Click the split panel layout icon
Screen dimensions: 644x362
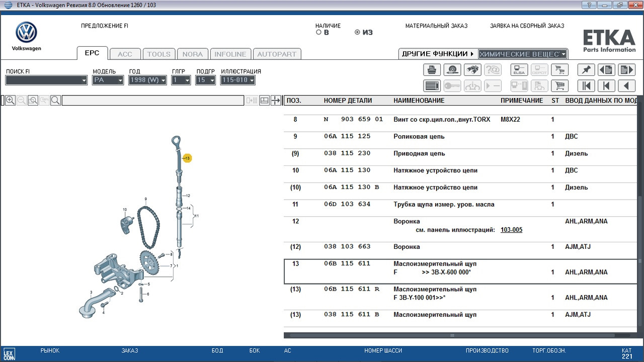[x=265, y=101]
